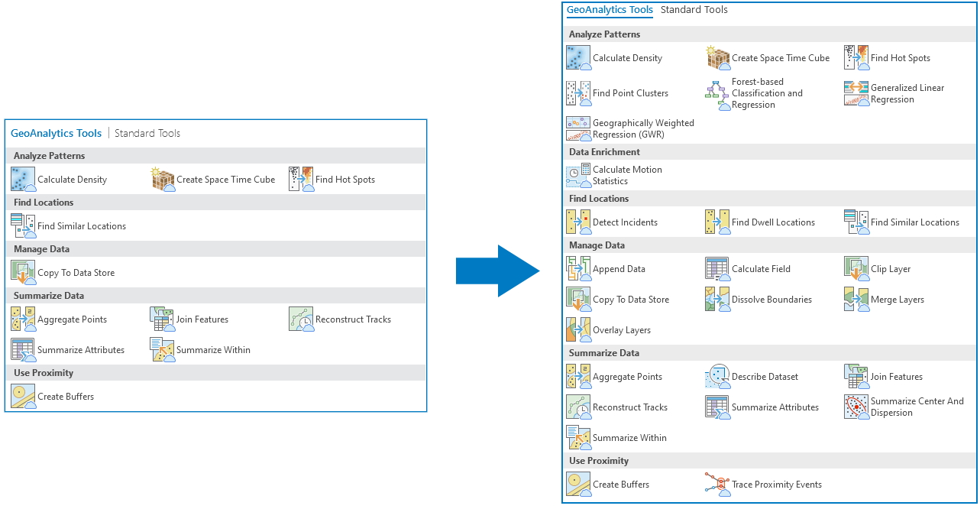This screenshot has width=980, height=509.
Task: Click 'Append Data' label text
Action: 619,269
